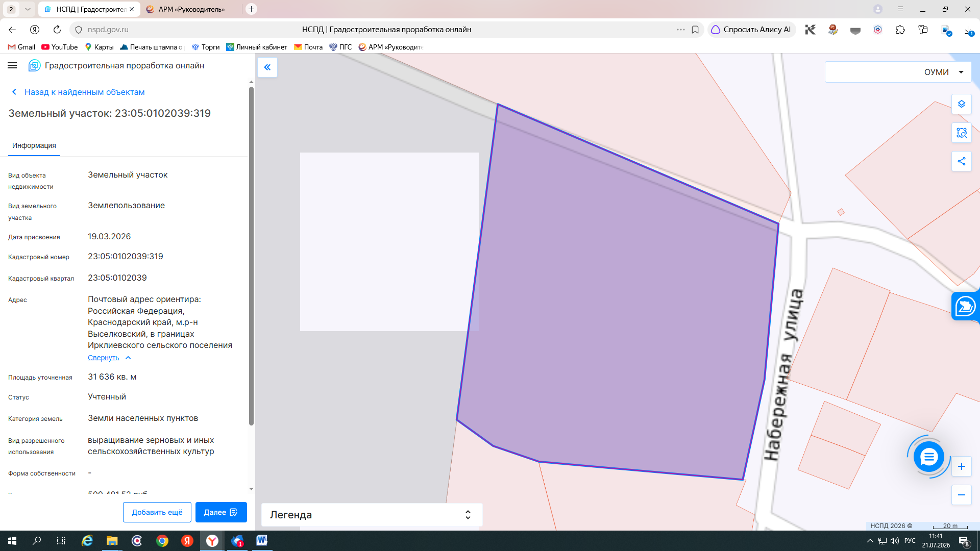Open the map layers icon
980x551 pixels.
961,104
